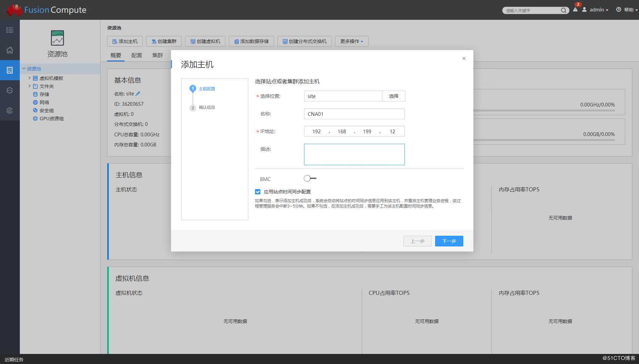Click the 创建虚拟机 button
This screenshot has height=364, width=639.
[x=205, y=41]
